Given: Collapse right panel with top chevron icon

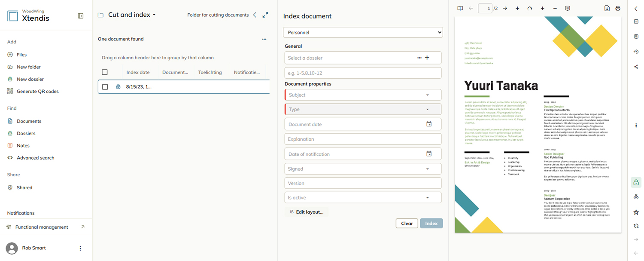Looking at the screenshot, I should tap(636, 9).
